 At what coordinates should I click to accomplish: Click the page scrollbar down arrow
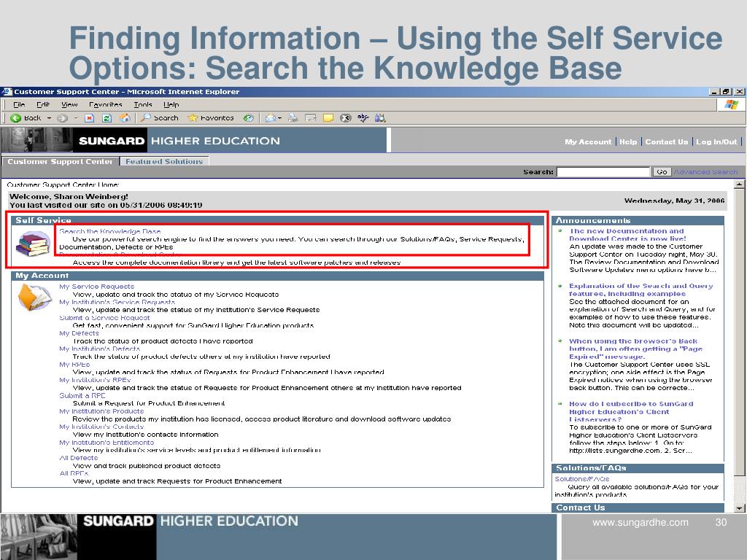740,508
